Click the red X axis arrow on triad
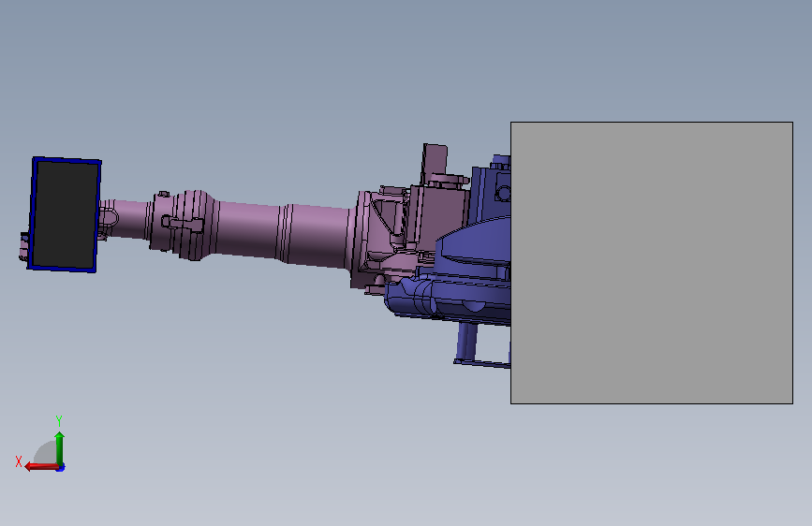Screen dimensions: 812x526 click(x=41, y=467)
